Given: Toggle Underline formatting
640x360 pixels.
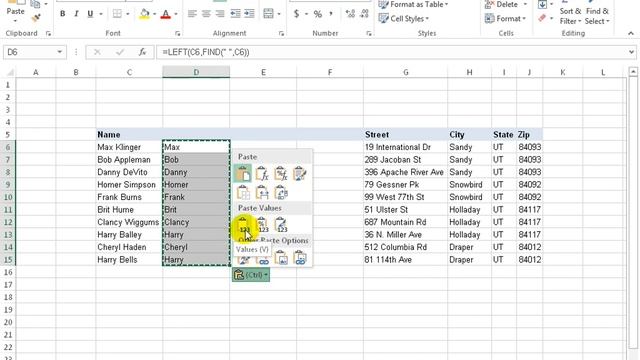Looking at the screenshot, I should [x=90, y=14].
